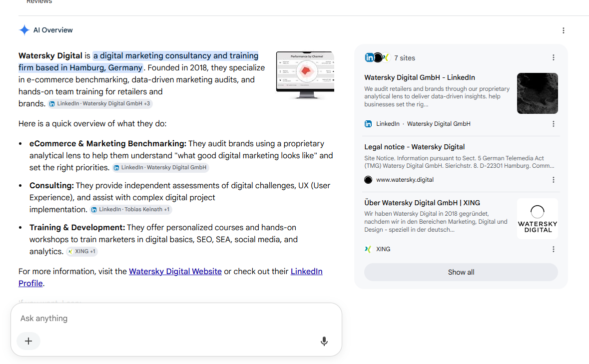Click the 'Consulting:' bullet heading
The width and height of the screenshot is (589, 364).
51,186
